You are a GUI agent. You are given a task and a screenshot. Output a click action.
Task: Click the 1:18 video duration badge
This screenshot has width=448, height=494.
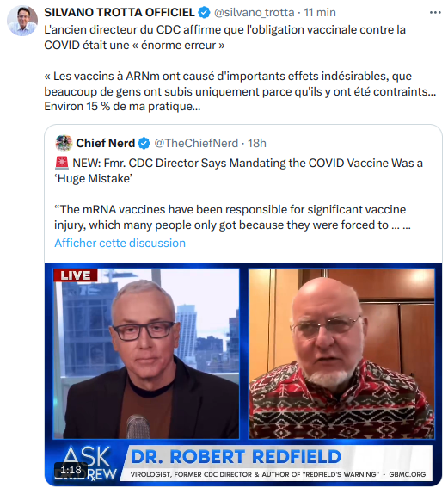71,470
